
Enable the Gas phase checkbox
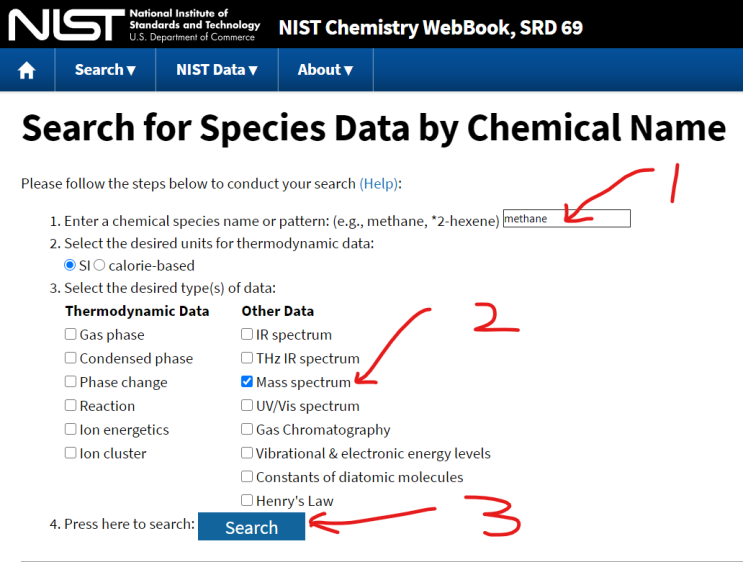tap(71, 335)
